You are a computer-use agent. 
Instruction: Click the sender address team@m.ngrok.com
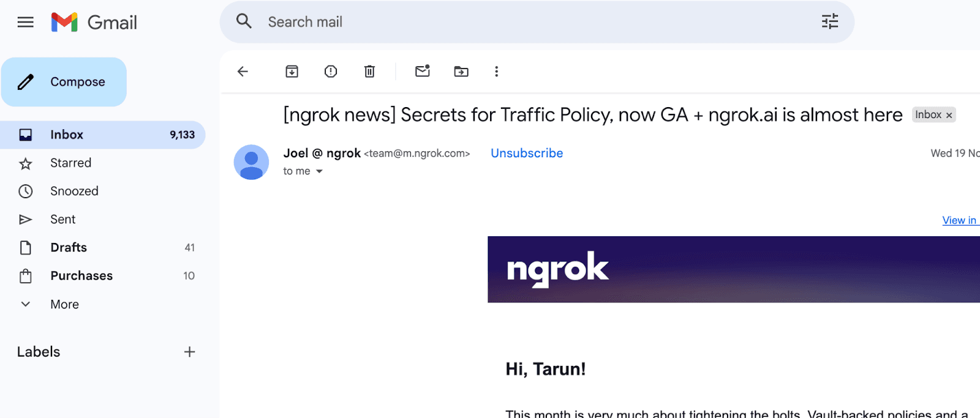pos(417,154)
